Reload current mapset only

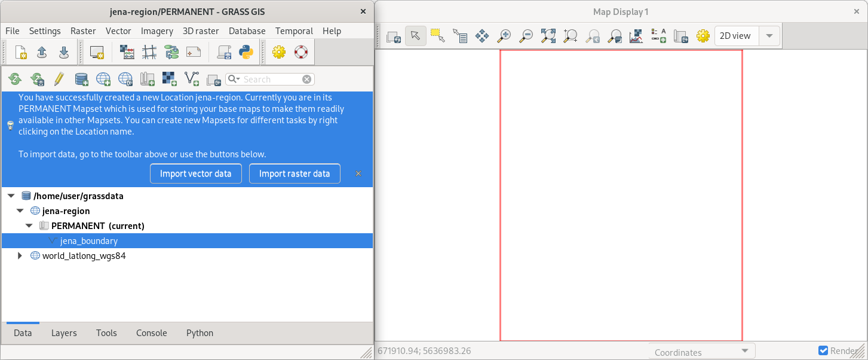click(37, 79)
